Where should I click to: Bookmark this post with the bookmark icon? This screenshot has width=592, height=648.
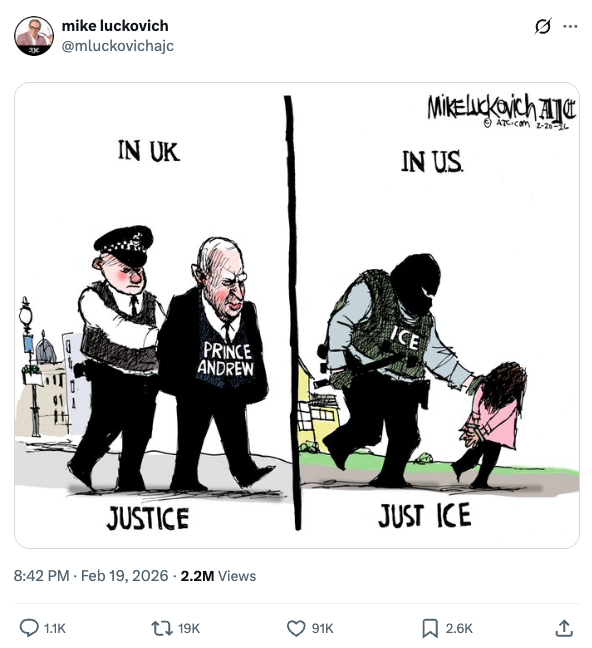pos(430,628)
